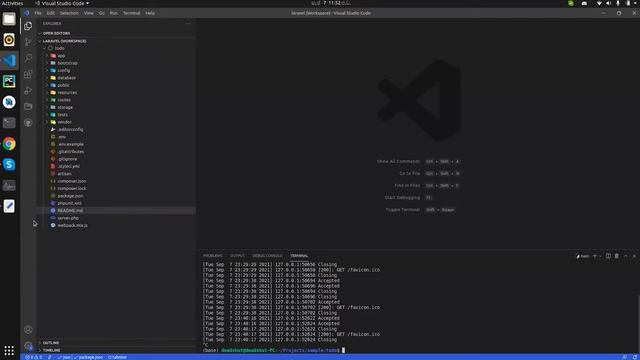The height and width of the screenshot is (360, 640).
Task: Open Skype from the dock
Action: tap(9, 164)
